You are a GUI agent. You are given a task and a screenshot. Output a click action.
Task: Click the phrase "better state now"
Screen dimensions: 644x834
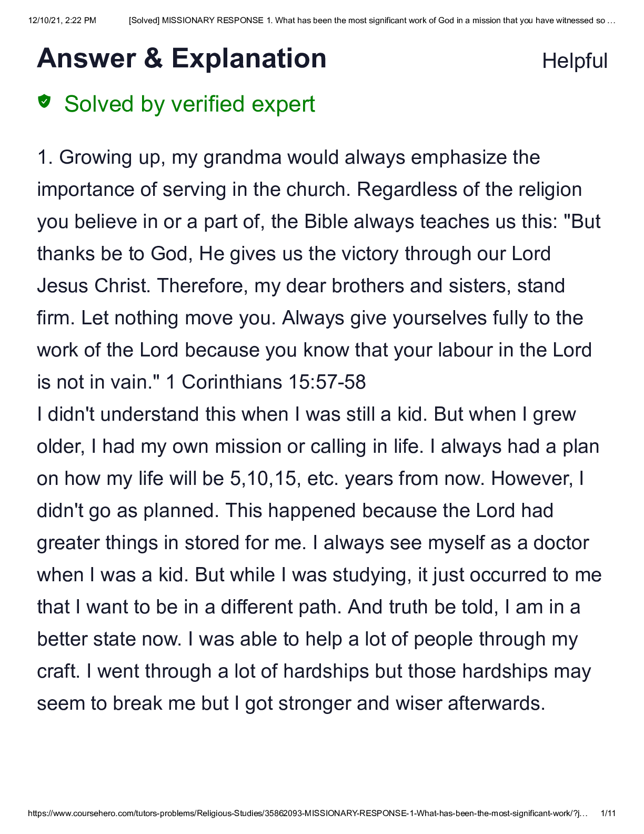click(109, 639)
